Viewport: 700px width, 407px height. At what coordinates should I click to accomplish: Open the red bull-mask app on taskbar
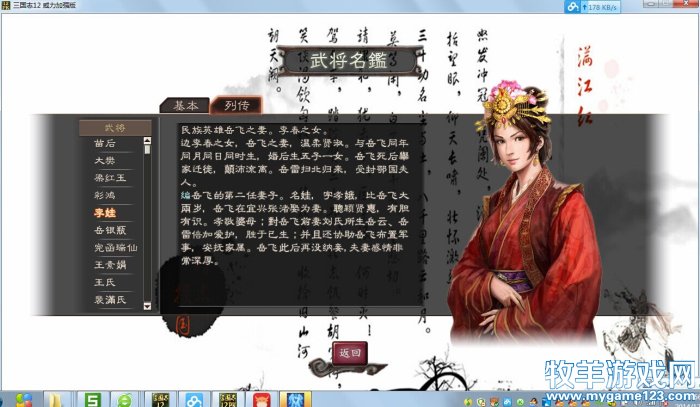coord(262,400)
